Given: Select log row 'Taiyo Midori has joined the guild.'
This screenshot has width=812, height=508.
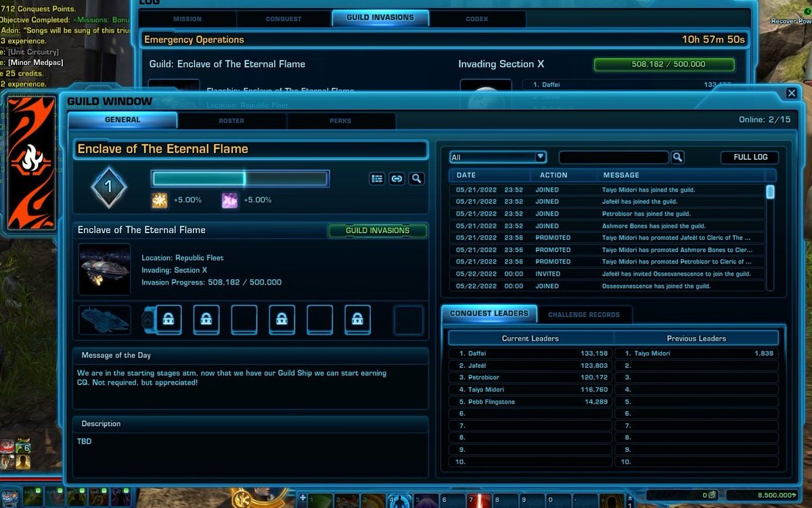Looking at the screenshot, I should (608, 190).
